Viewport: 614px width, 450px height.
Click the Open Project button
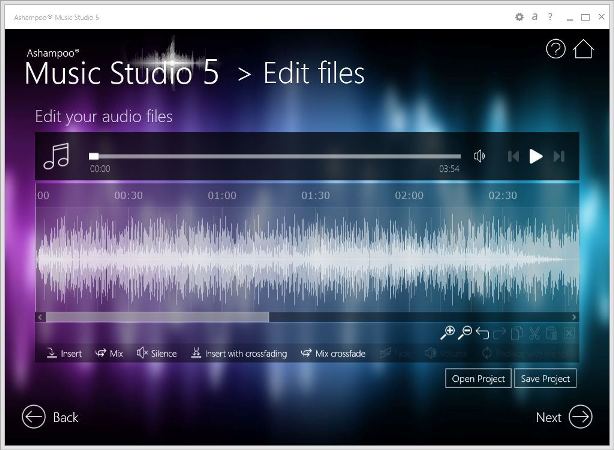click(x=478, y=378)
